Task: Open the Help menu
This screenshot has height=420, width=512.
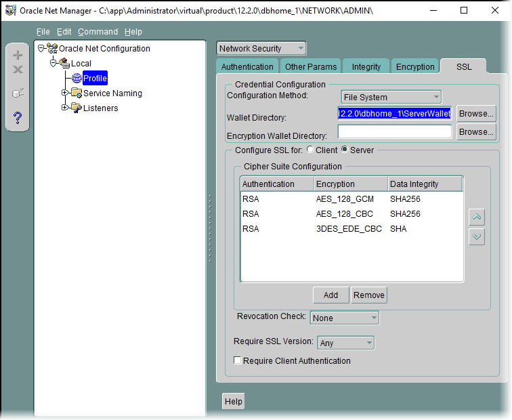Action: [133, 32]
